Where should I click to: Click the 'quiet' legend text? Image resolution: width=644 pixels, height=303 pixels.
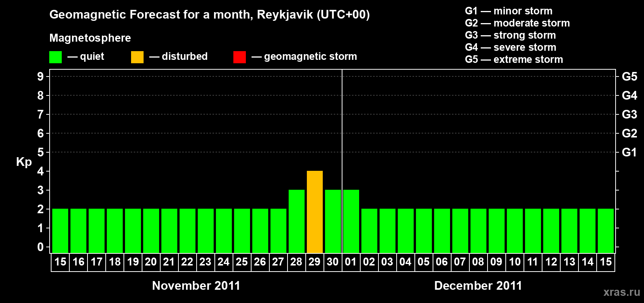92,57
